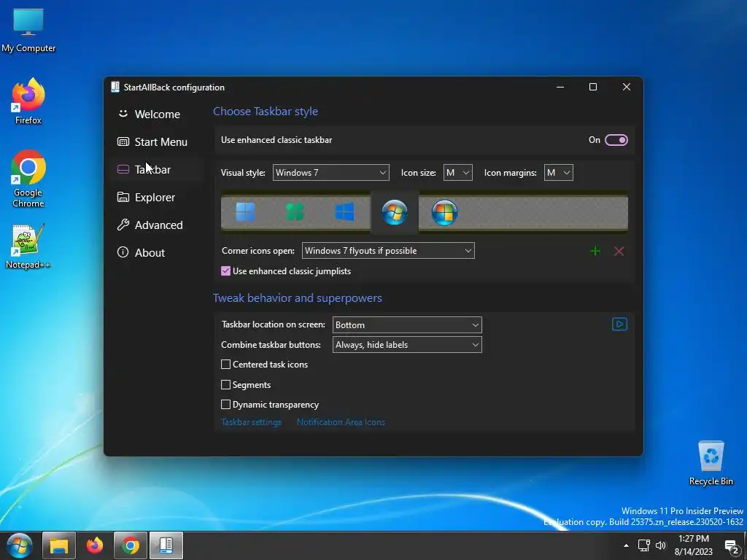The width and height of the screenshot is (747, 560).
Task: Choose the Vista-style orb start icon
Action: [444, 212]
